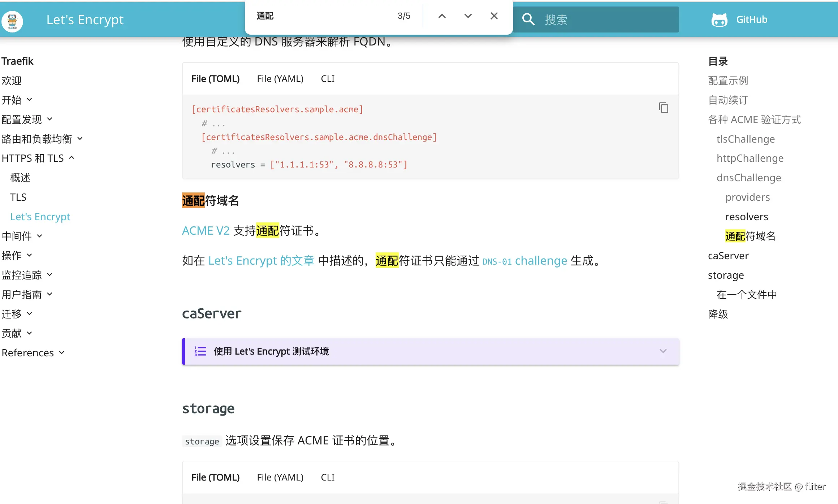Click the list icon in test environment box
The height and width of the screenshot is (504, 838).
click(200, 351)
